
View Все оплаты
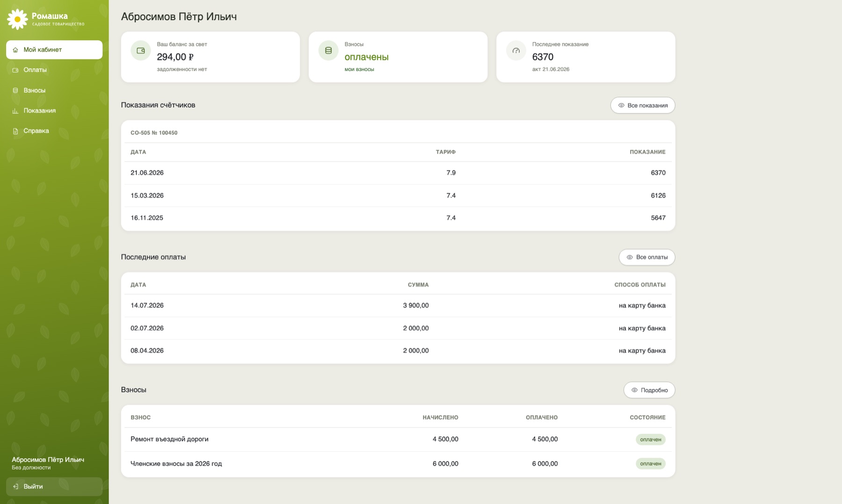click(647, 258)
